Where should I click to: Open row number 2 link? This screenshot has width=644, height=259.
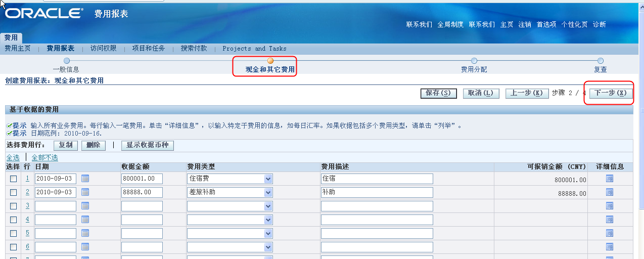(27, 192)
